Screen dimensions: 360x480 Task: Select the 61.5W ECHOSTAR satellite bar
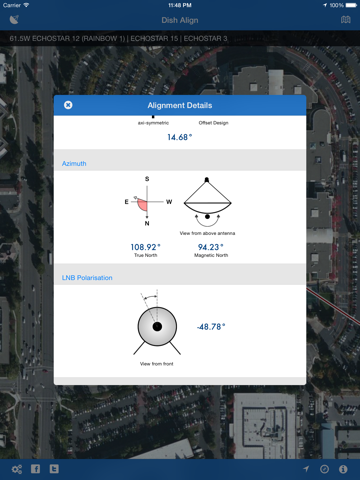[x=180, y=38]
